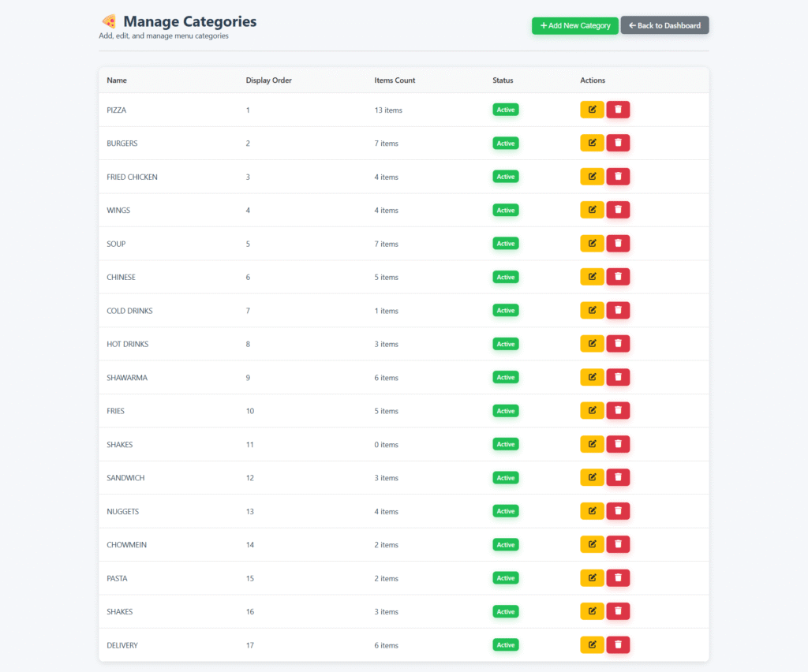Delete the SHAWARMA category
808x672 pixels.
(x=618, y=378)
